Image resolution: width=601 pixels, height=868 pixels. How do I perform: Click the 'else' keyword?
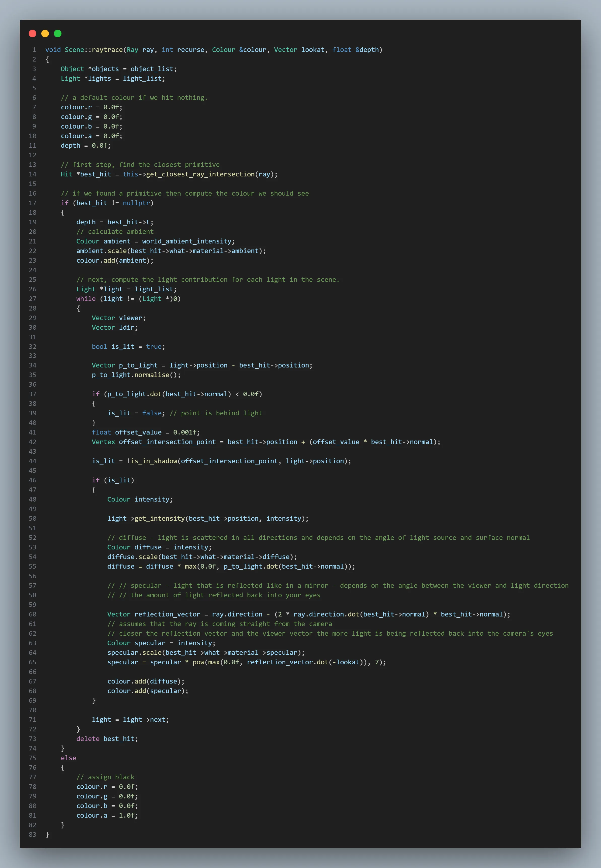[x=69, y=758]
